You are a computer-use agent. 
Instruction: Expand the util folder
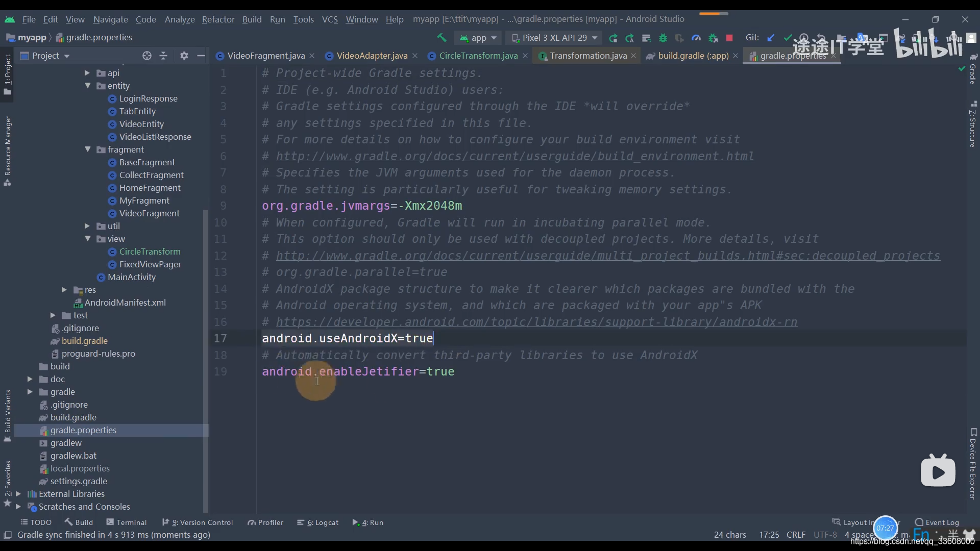87,226
